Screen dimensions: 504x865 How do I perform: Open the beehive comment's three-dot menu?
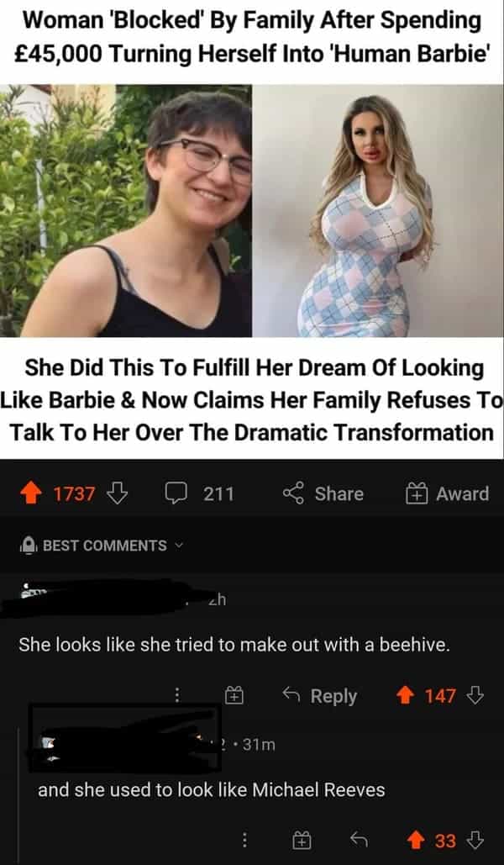(176, 696)
